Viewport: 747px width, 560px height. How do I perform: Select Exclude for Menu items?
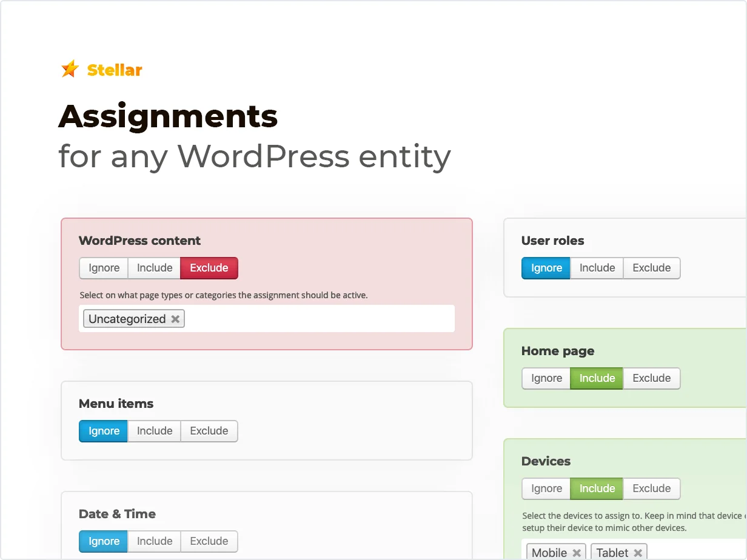click(x=209, y=431)
